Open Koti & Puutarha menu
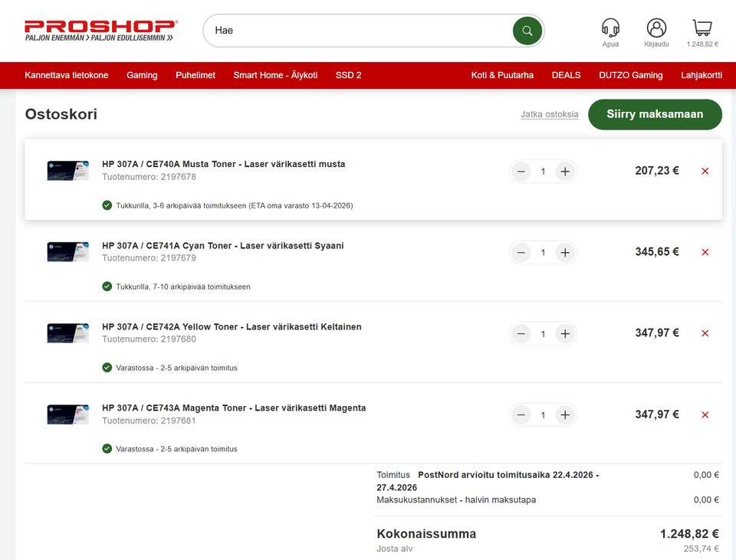Image resolution: width=736 pixels, height=560 pixels. pos(502,75)
